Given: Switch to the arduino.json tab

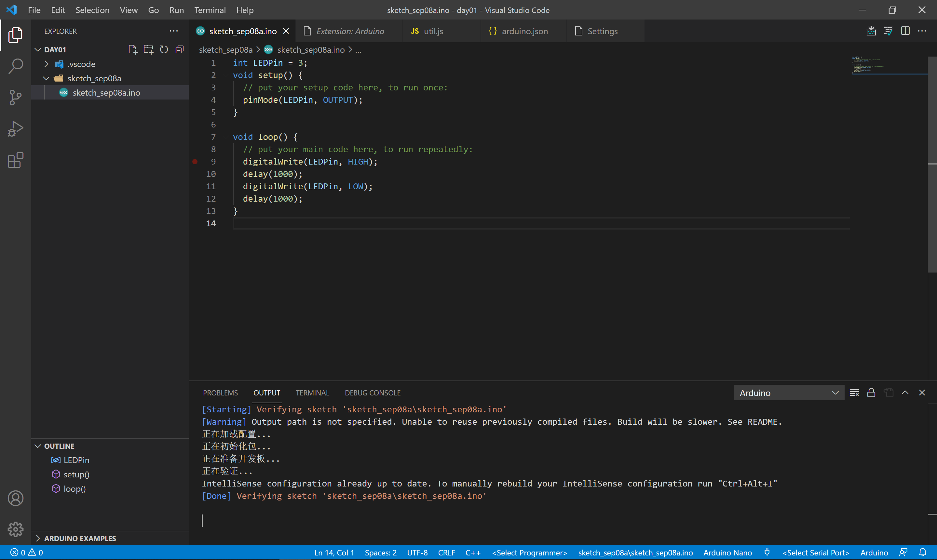Looking at the screenshot, I should click(x=524, y=31).
